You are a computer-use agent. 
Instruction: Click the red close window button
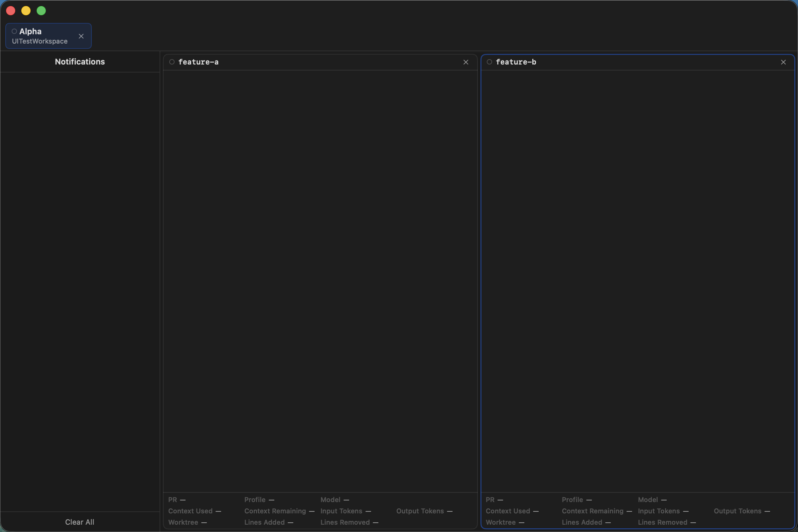pos(11,11)
